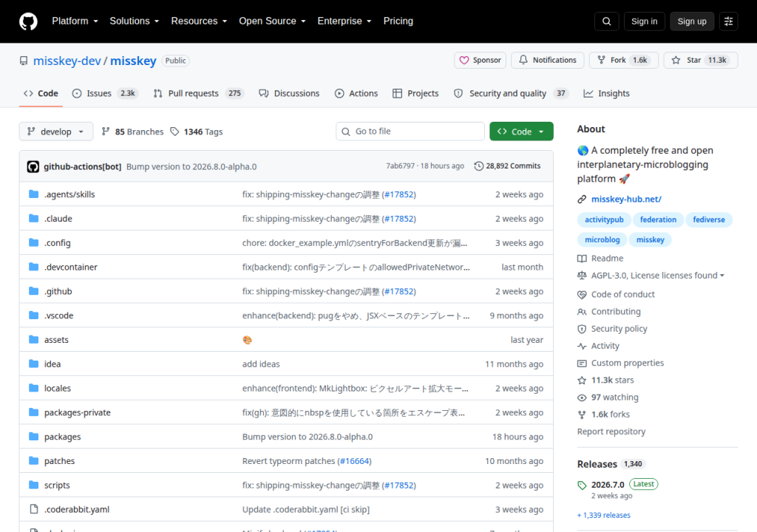Click the .github folder icon
The image size is (757, 532).
click(33, 291)
